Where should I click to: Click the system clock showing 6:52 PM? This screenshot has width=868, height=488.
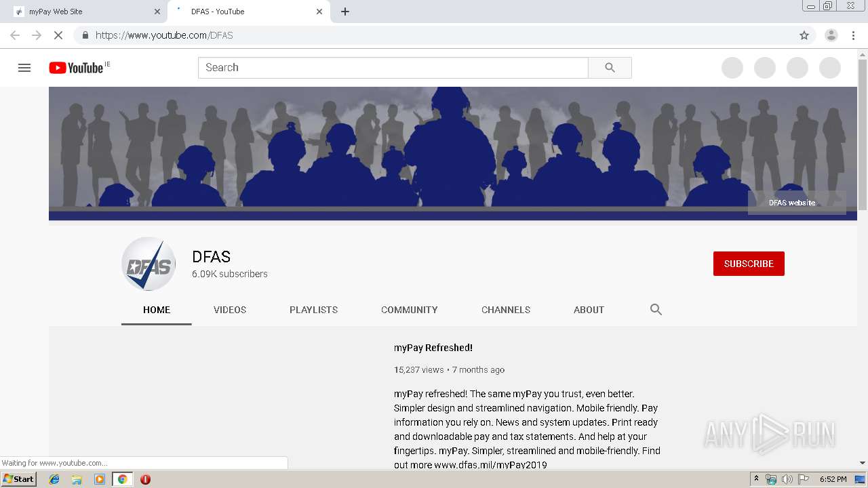pos(833,479)
